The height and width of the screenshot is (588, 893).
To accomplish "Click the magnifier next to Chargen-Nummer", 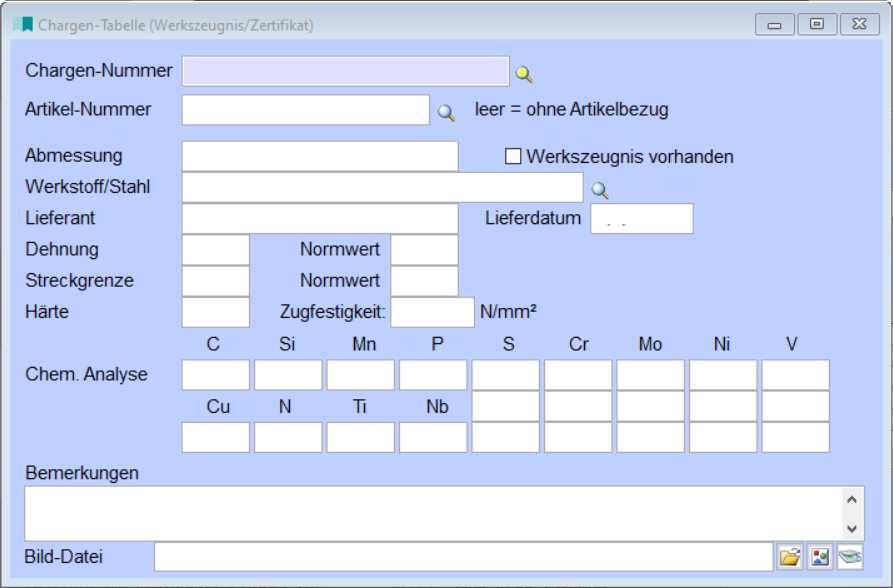I will 524,73.
